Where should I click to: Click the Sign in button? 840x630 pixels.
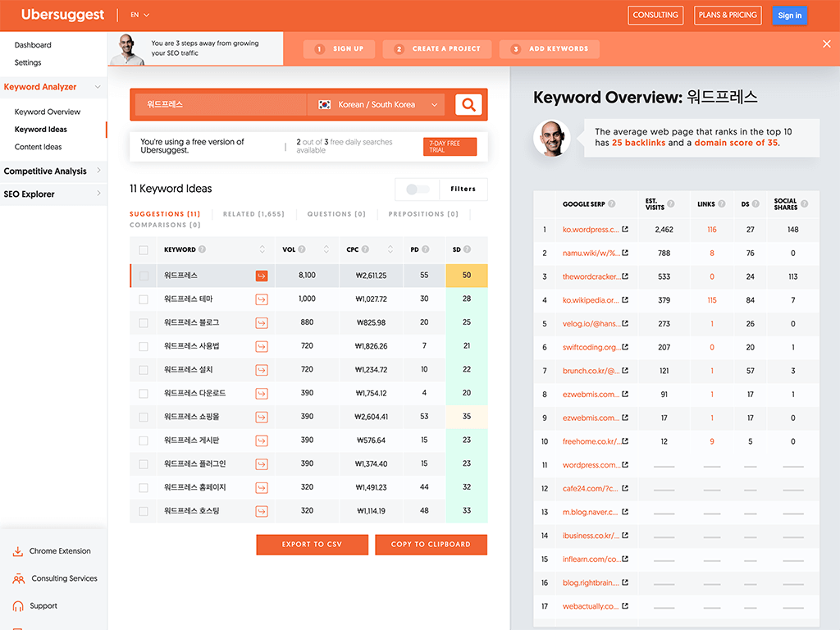790,16
